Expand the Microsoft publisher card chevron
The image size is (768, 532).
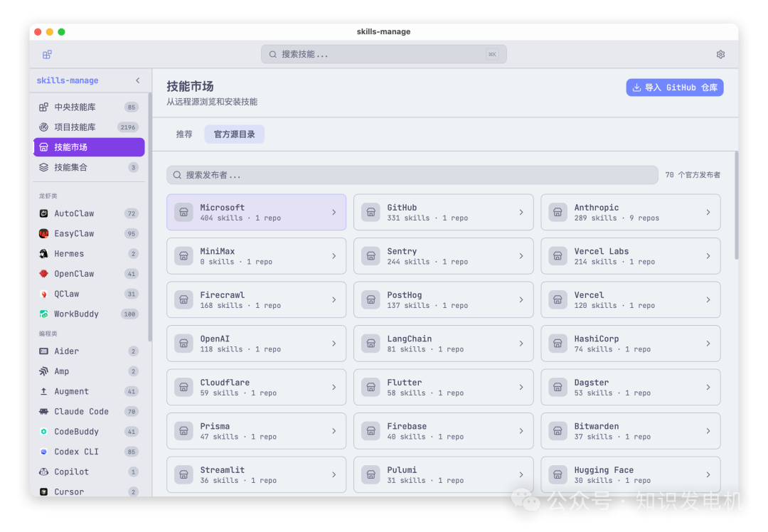click(x=334, y=212)
